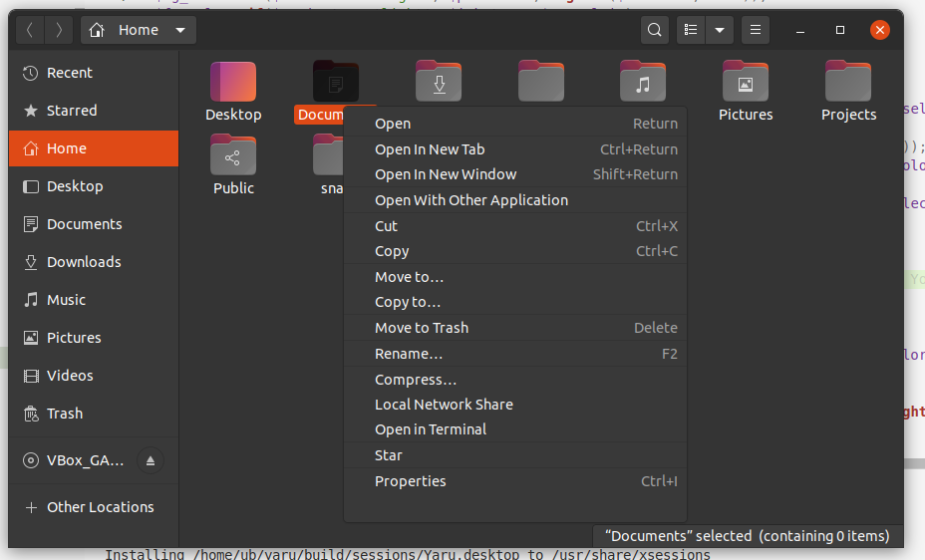Select the Music folder icon
Screen dimensions: 925x560
click(643, 82)
